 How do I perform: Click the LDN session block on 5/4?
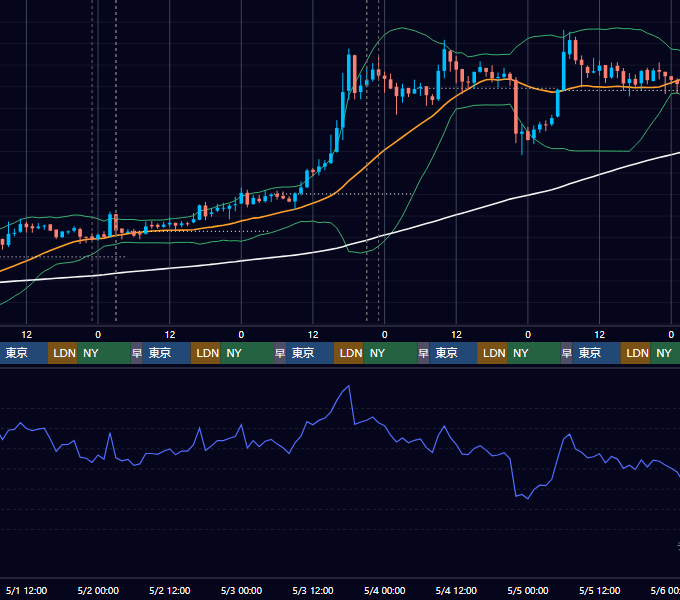coord(492,353)
